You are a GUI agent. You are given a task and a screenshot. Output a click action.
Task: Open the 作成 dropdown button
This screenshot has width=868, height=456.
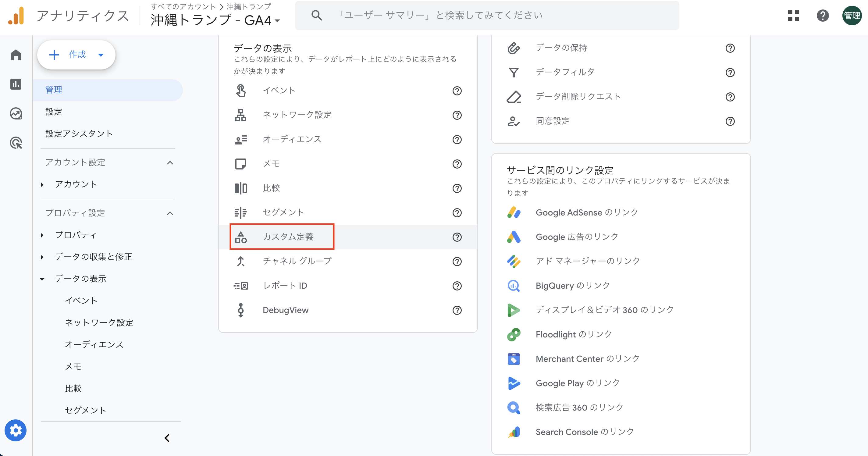pos(76,55)
